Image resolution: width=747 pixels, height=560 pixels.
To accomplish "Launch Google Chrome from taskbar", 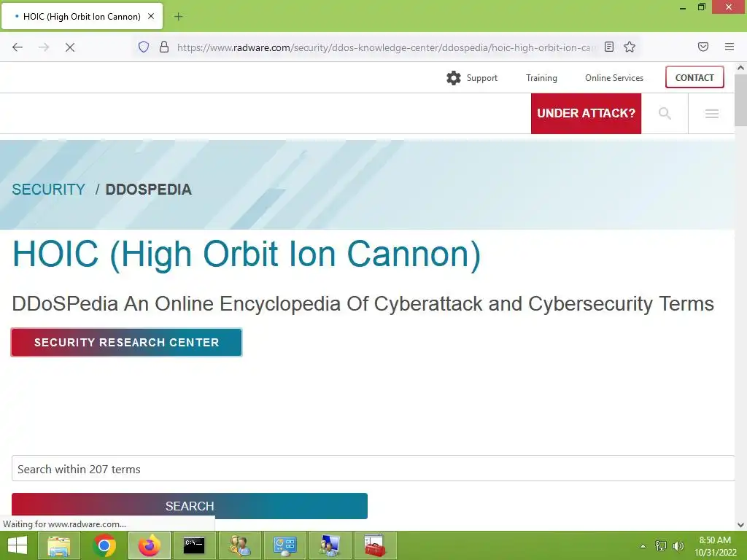I will coord(104,545).
